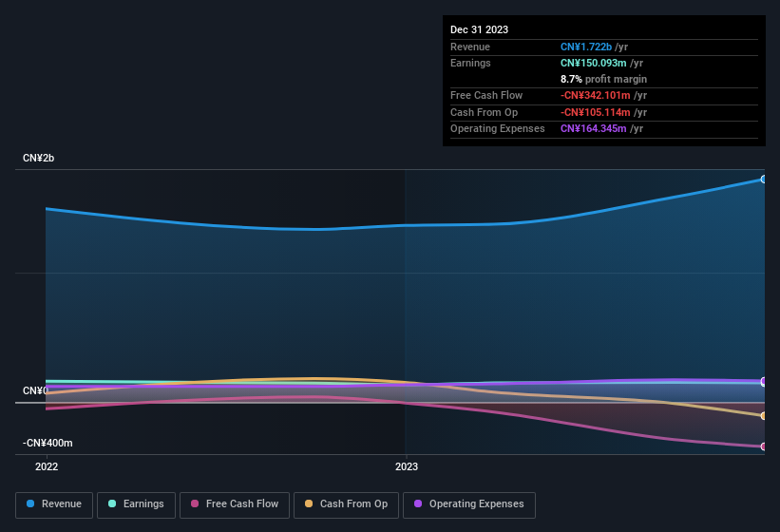This screenshot has height=532, width=780.
Task: Click the Dec 31 2023 tooltip date
Action: 479,29
